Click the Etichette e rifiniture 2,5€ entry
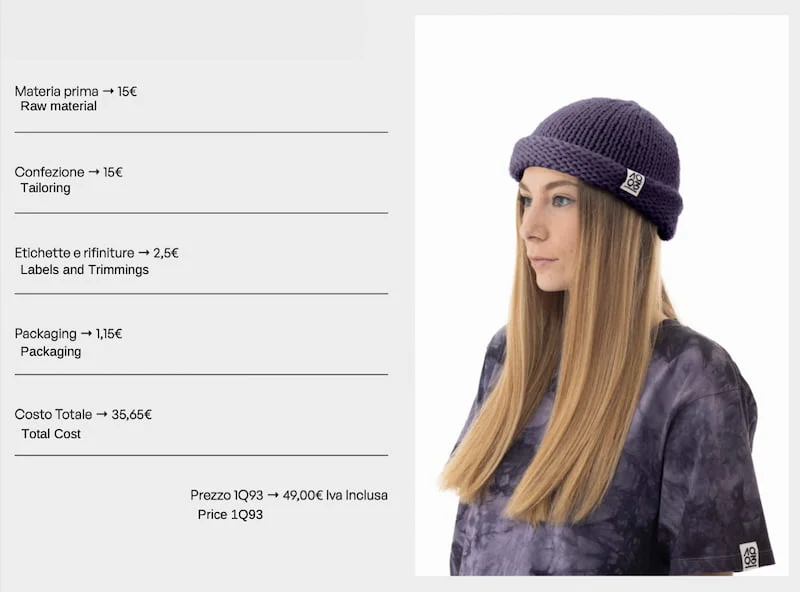This screenshot has height=592, width=800. pos(96,253)
